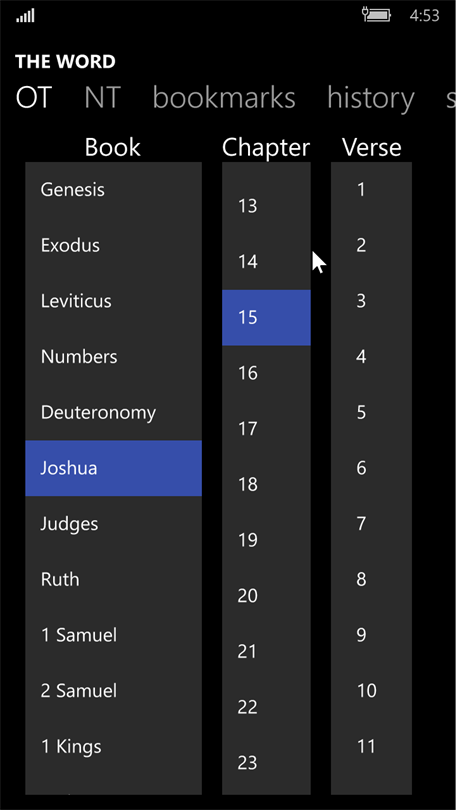
Task: Pick 1 Kings from the Book list
Action: coord(114,747)
